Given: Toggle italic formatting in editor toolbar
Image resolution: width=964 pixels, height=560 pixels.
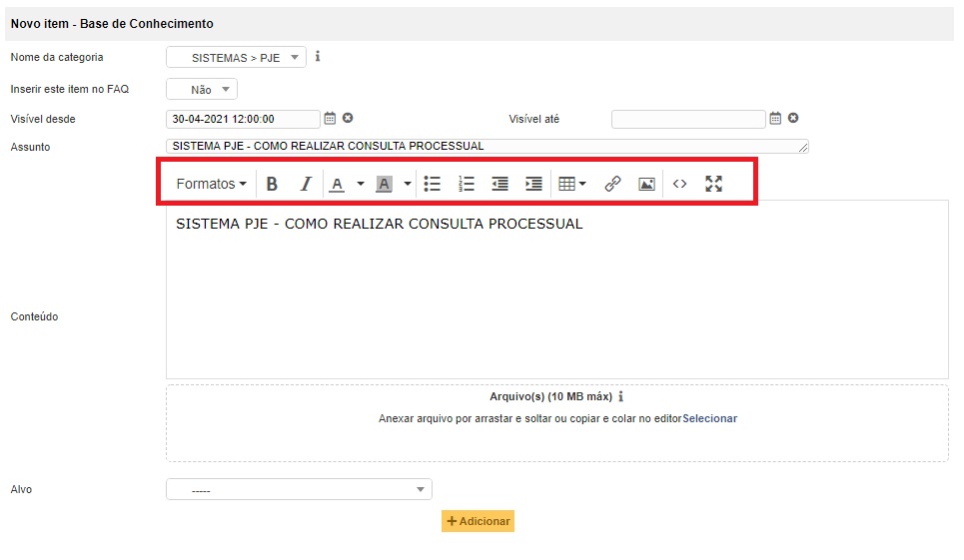Looking at the screenshot, I should pyautogui.click(x=306, y=184).
